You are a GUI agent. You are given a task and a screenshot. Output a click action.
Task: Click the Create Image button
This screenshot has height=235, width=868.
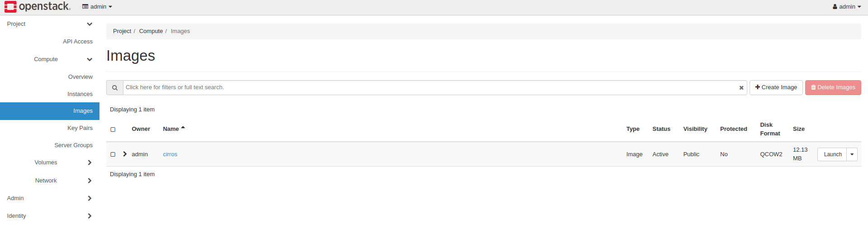[x=776, y=87]
